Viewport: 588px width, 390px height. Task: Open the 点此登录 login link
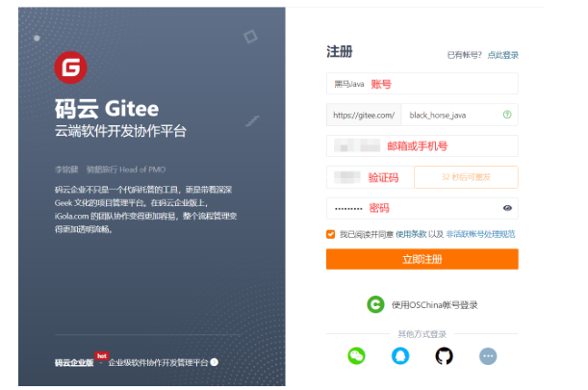[x=503, y=55]
